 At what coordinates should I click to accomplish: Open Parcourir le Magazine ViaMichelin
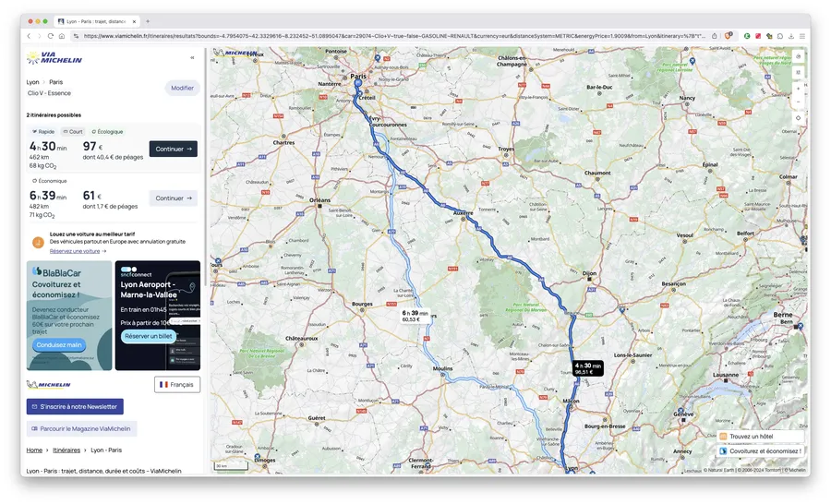click(x=81, y=428)
